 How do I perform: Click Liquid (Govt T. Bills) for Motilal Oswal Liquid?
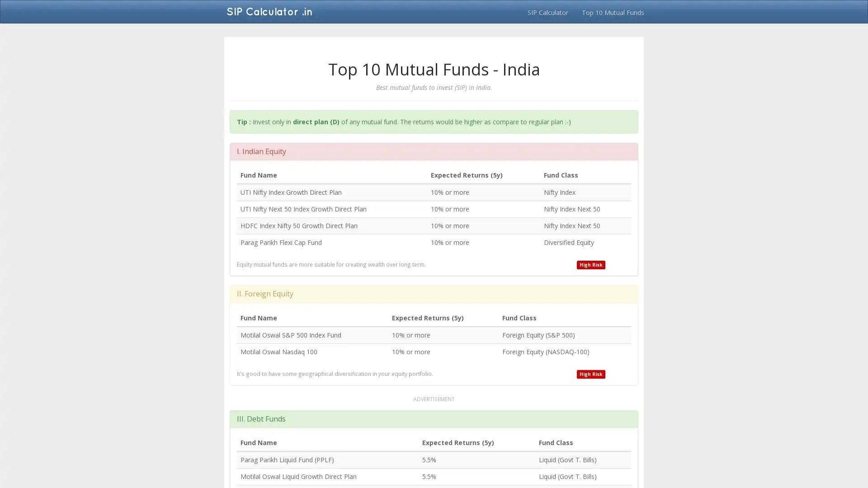coord(567,477)
